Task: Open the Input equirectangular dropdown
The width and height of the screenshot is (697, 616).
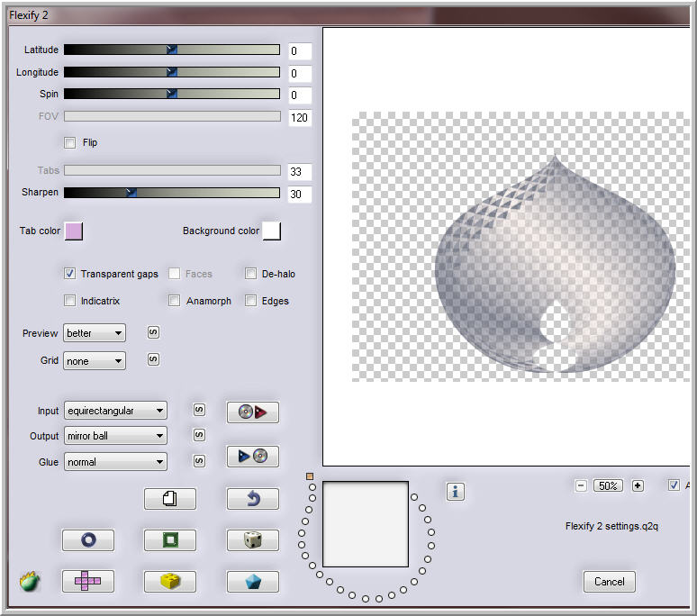Action: click(115, 411)
